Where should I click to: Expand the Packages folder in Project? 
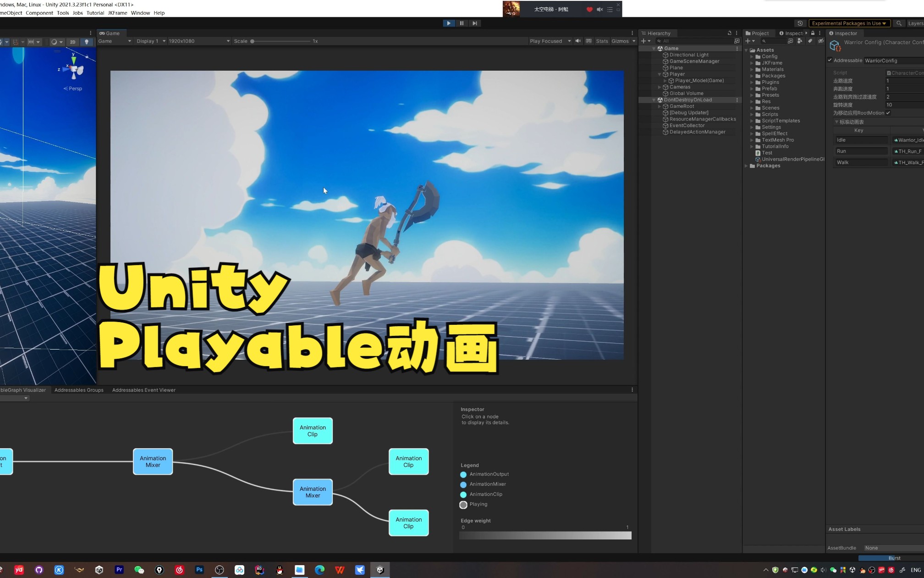tap(746, 166)
